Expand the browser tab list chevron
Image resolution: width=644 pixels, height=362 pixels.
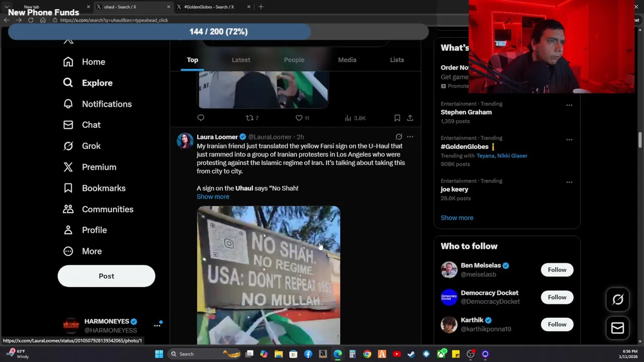click(x=7, y=7)
